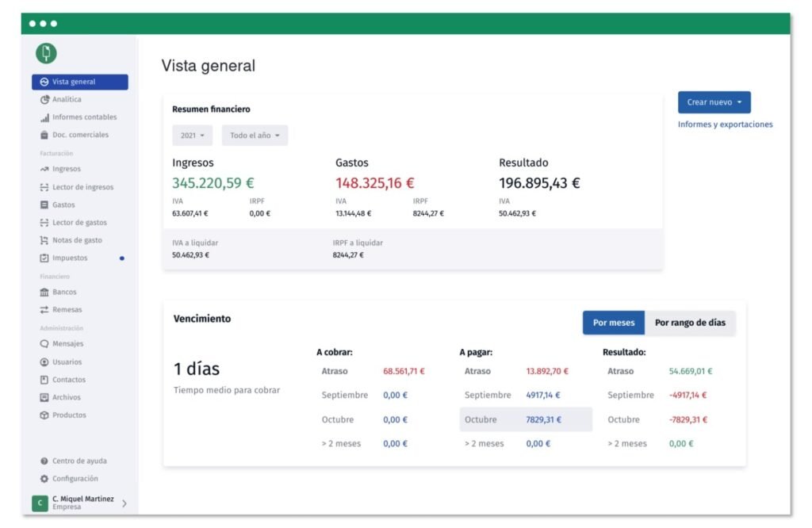Screen dimensions: 812x528
Task: Click the Remesas transfer arrows icon
Action: click(x=44, y=310)
